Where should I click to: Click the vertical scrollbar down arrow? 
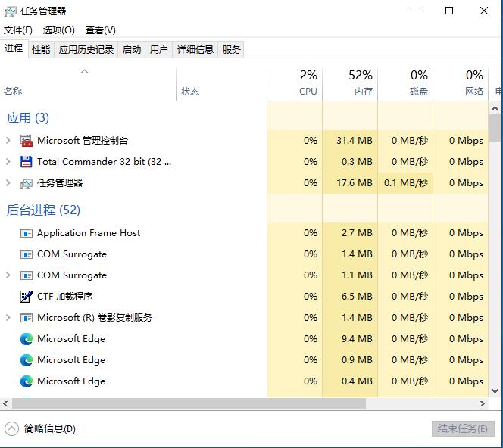pyautogui.click(x=495, y=391)
